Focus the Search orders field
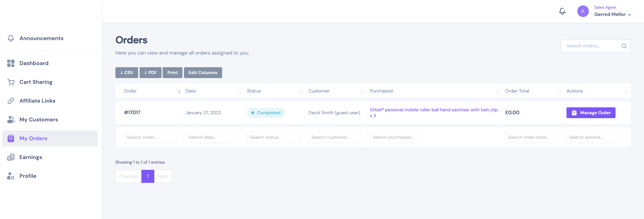This screenshot has width=644, height=219. coord(596,46)
